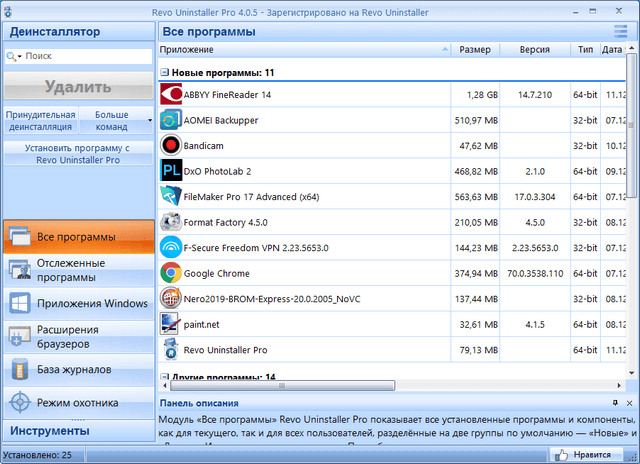Select DxO PhotoLab 2 name

click(x=217, y=171)
